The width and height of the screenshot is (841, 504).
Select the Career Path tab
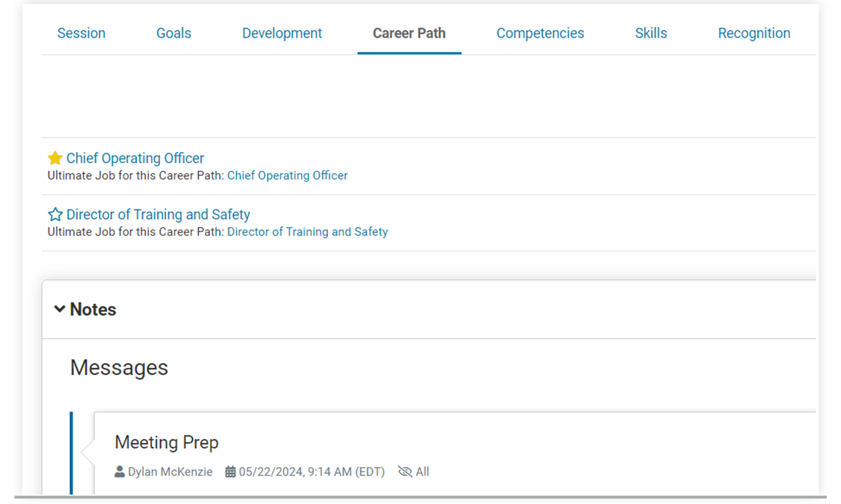[x=409, y=32]
